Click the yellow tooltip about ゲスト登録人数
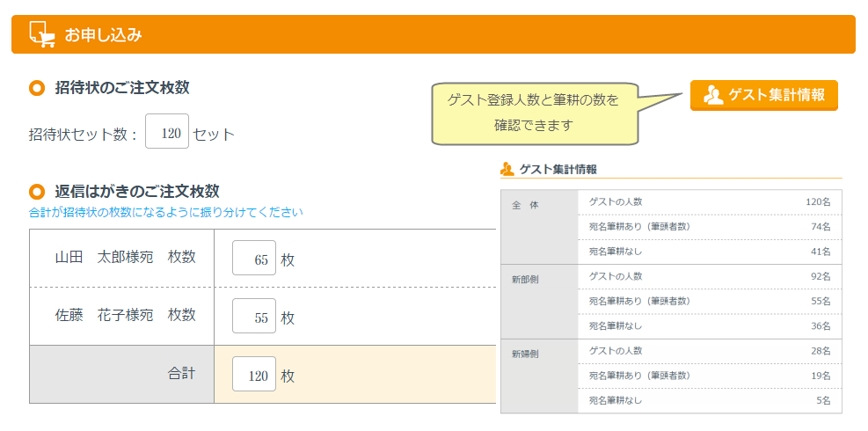Screen dimensions: 868x431 coord(533,113)
